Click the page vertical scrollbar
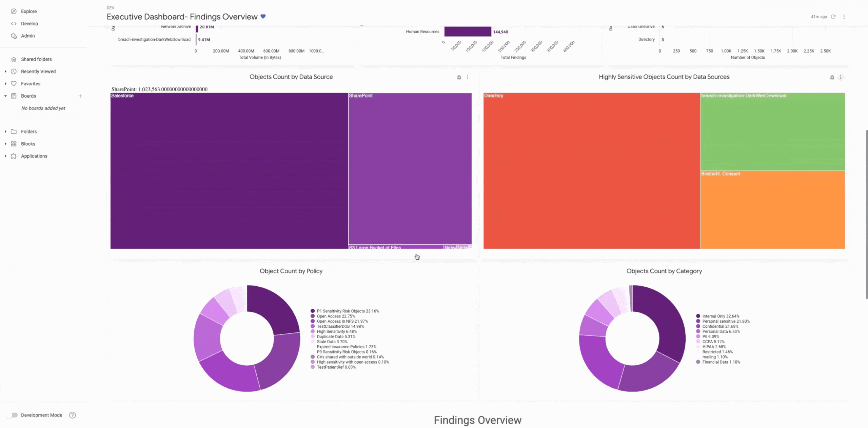This screenshot has height=428, width=868. pos(866,213)
